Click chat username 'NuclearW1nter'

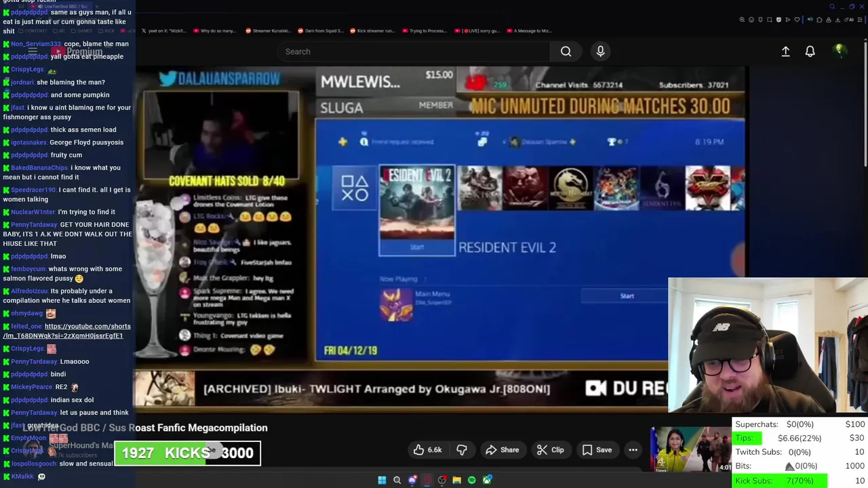[33, 212]
